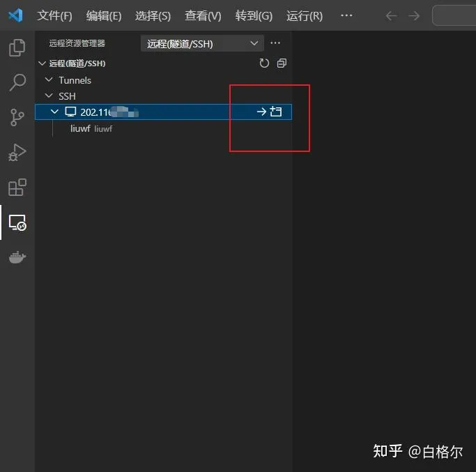Open Run and Debug view
The image size is (476, 472).
pyautogui.click(x=17, y=153)
